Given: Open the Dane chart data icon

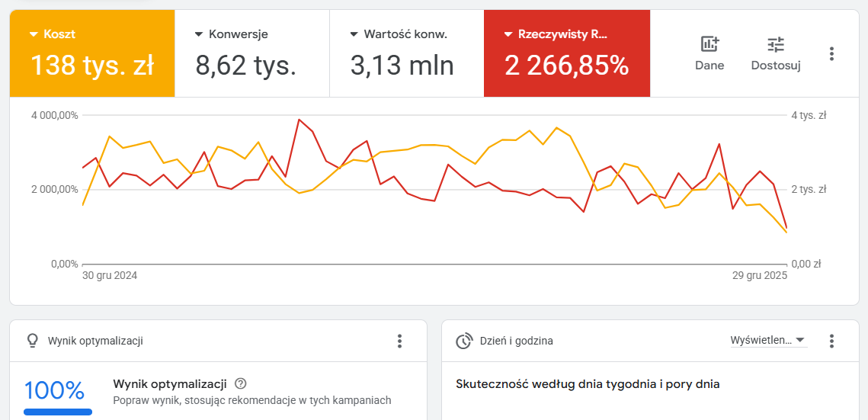Looking at the screenshot, I should coord(709,44).
